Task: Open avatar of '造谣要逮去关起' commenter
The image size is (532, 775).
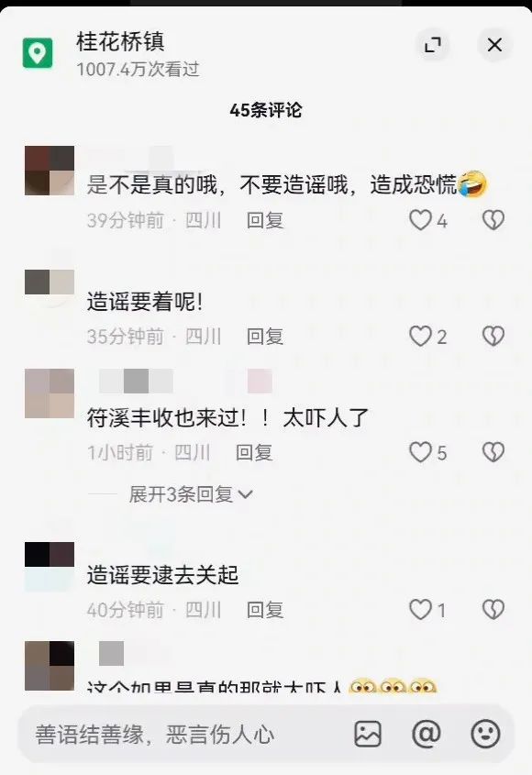Action: [50, 567]
